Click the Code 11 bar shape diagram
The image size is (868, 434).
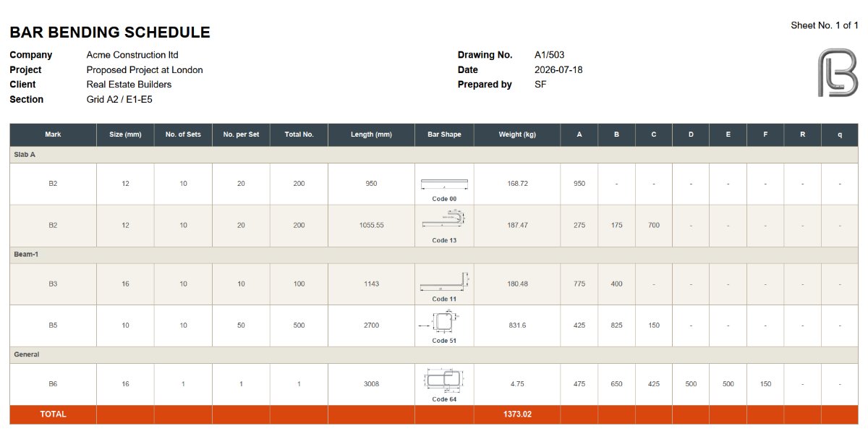point(444,282)
